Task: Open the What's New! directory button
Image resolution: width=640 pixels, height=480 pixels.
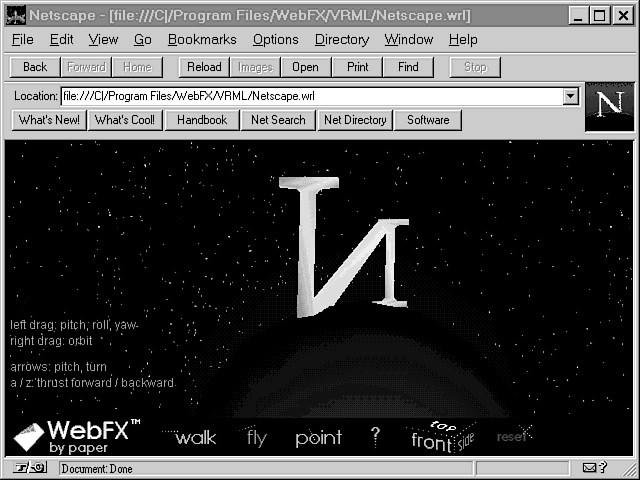Action: [x=49, y=120]
